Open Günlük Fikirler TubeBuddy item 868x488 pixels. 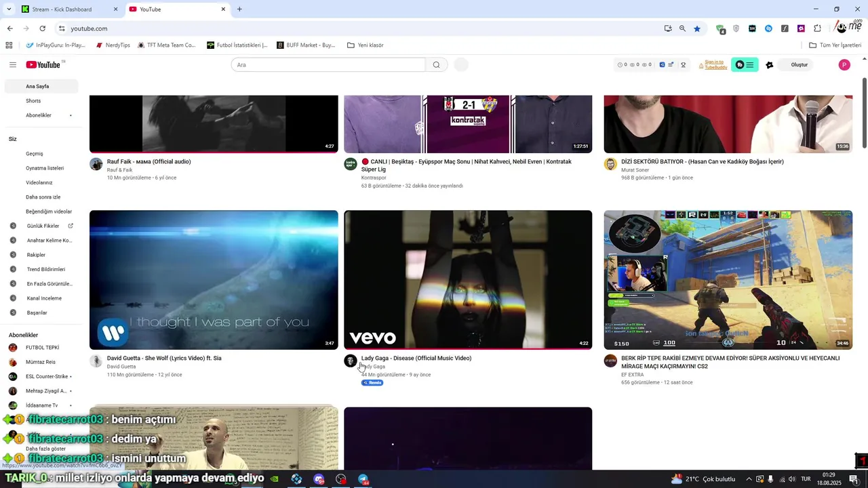click(x=41, y=226)
